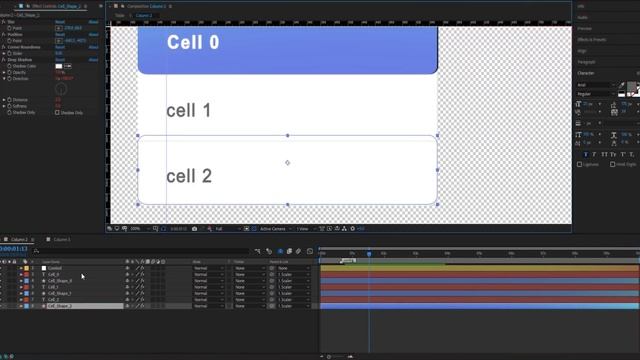Toggle motion blur timeline switch
The height and width of the screenshot is (360, 640).
click(298, 251)
